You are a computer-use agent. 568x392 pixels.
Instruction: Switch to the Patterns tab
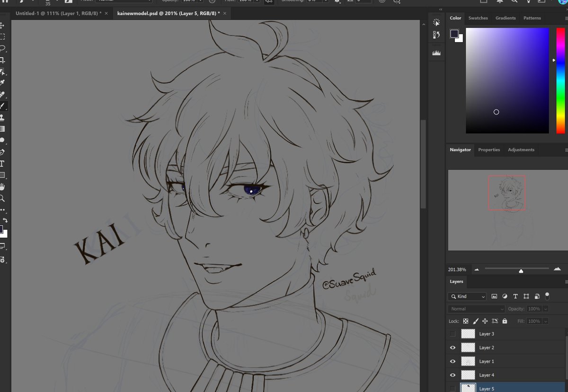tap(532, 18)
